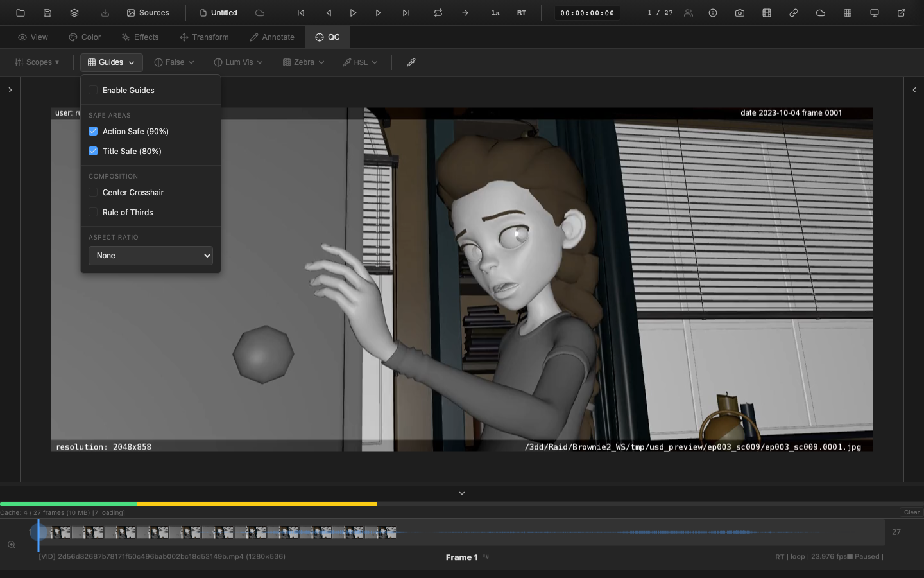Open the Aspect Ratio None dropdown
Image resolution: width=924 pixels, height=578 pixels.
pos(151,256)
